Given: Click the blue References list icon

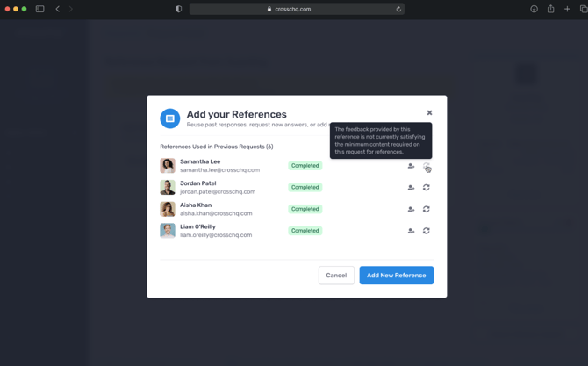Looking at the screenshot, I should (x=170, y=118).
